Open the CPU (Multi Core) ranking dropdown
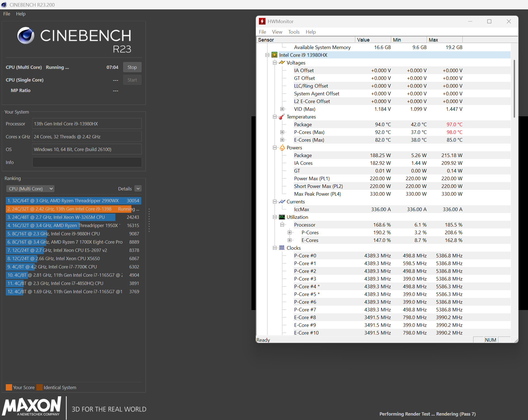This screenshot has width=528, height=420. pyautogui.click(x=30, y=189)
